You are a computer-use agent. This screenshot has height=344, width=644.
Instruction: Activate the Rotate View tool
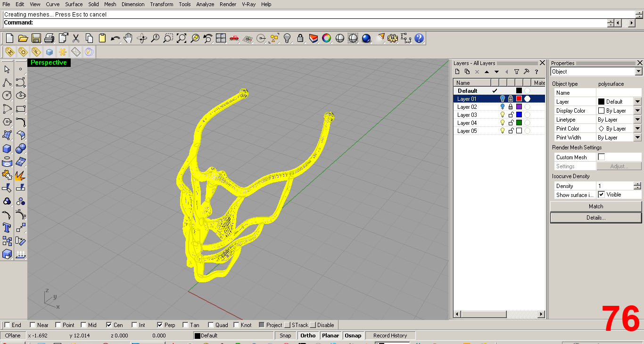[142, 38]
